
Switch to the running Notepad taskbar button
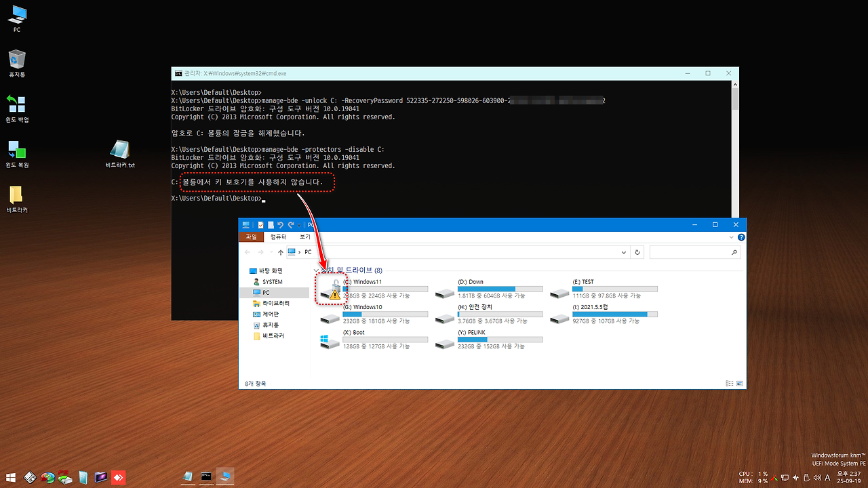(189, 477)
